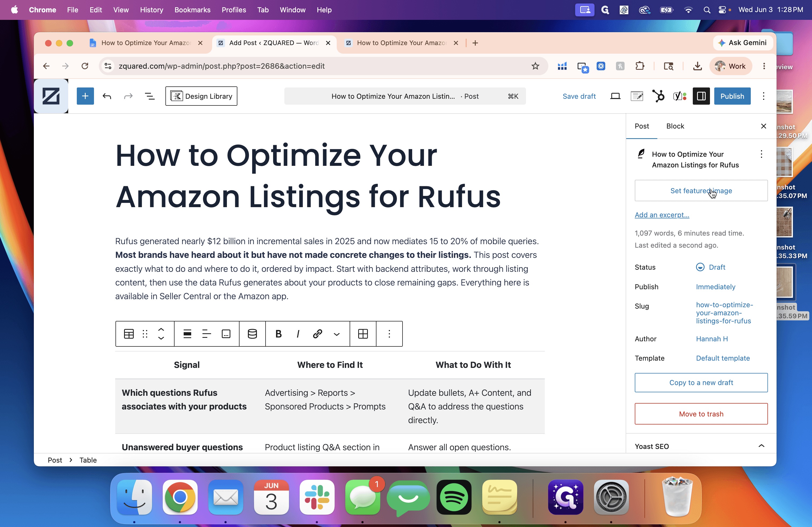The width and height of the screenshot is (812, 527).
Task: Select the Post tab in sidebar
Action: 642,126
